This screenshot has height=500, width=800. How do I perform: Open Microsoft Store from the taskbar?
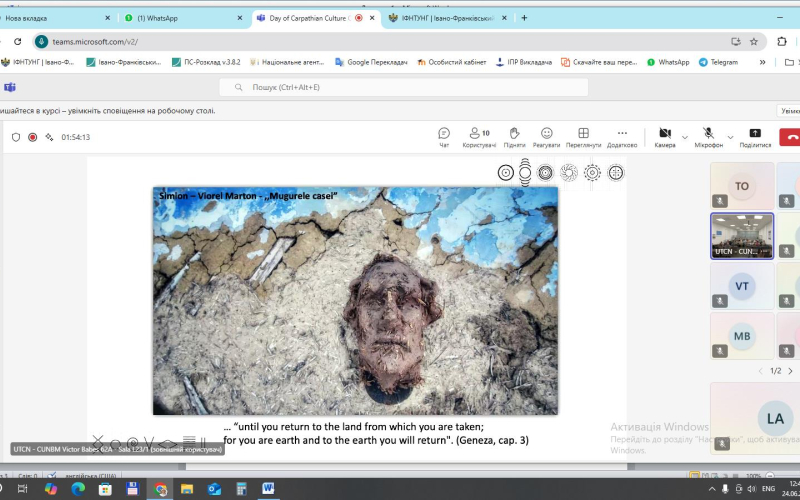[x=105, y=489]
